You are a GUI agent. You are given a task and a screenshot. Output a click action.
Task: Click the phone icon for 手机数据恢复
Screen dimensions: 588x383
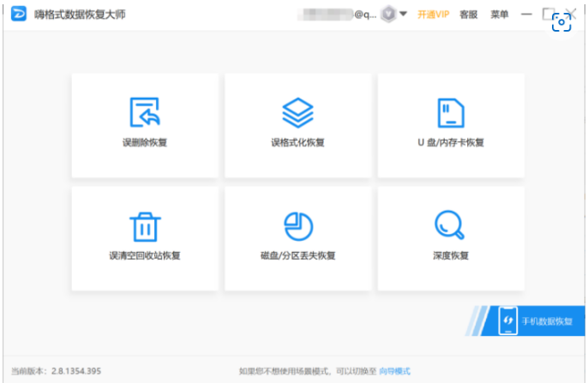pos(507,321)
